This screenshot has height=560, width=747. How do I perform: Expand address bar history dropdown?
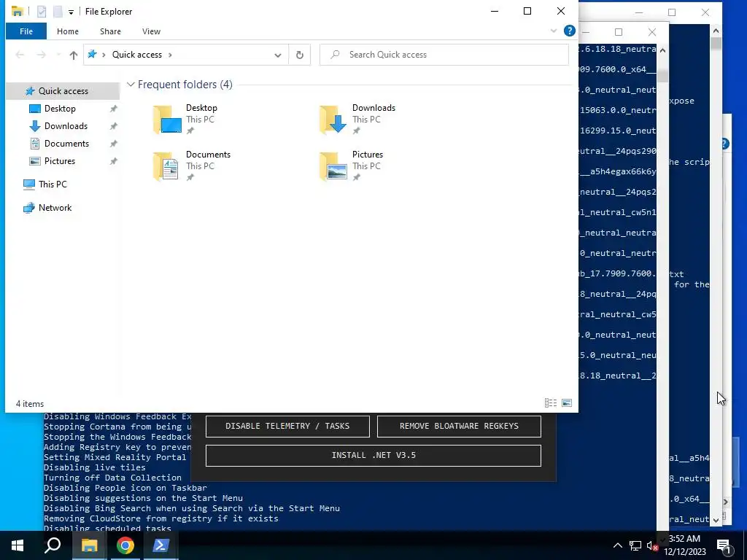click(x=278, y=55)
